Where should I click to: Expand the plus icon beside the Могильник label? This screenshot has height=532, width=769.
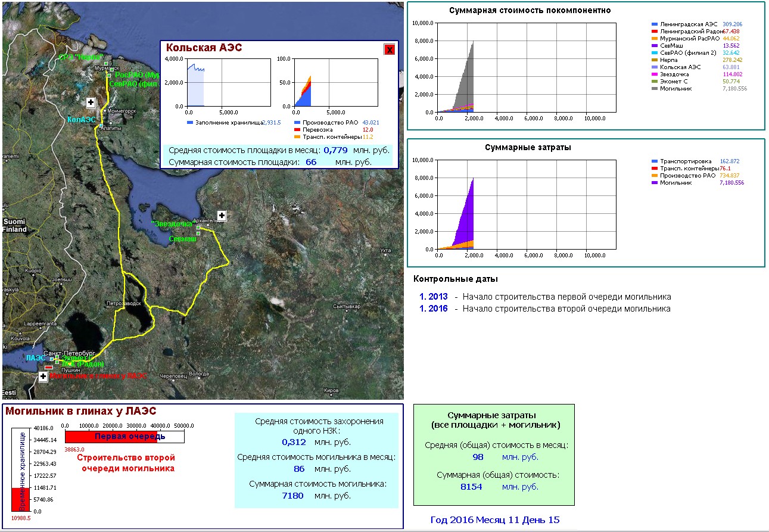(x=43, y=377)
